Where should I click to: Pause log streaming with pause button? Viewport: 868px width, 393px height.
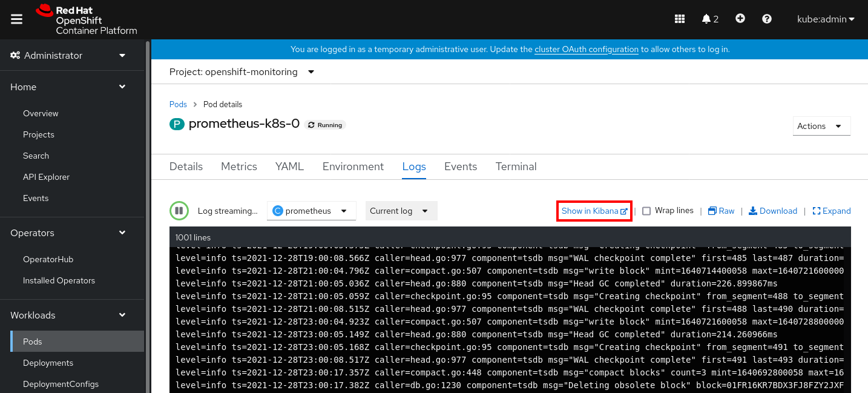pos(179,211)
